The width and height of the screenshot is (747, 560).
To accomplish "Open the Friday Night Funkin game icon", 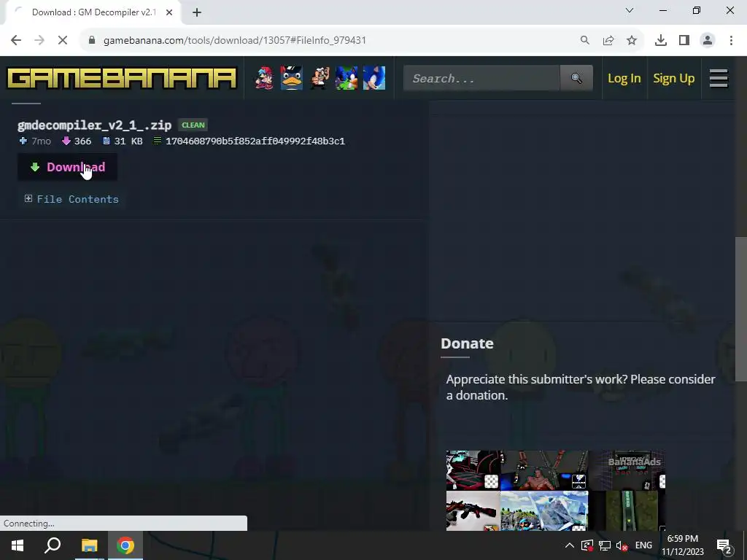I will click(264, 78).
